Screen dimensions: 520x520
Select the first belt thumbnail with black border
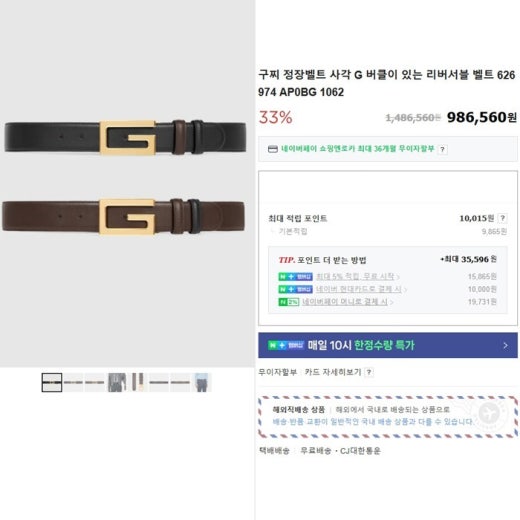click(x=52, y=382)
